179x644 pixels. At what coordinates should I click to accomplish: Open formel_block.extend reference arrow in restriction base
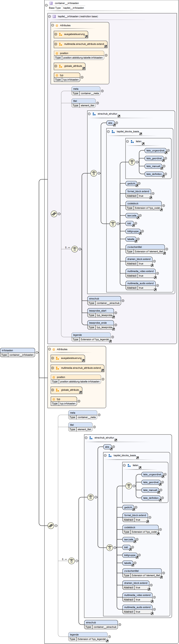click(151, 198)
